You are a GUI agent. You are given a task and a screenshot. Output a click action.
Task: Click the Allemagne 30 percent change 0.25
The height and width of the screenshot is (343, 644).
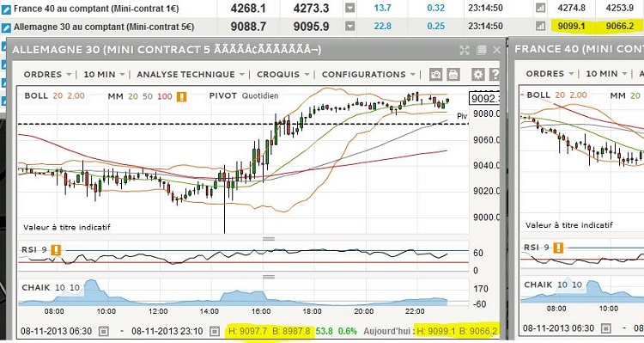(x=435, y=27)
